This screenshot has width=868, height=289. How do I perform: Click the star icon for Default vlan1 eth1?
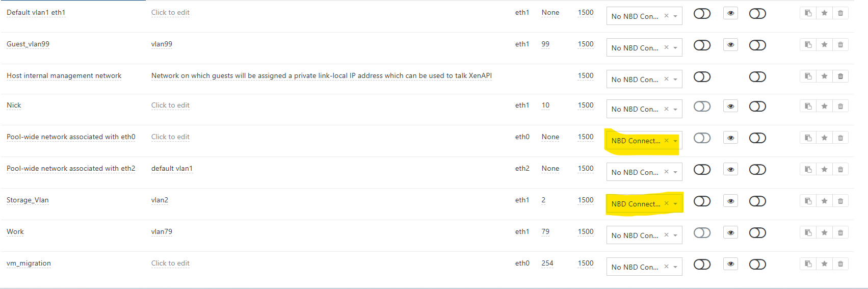(x=824, y=13)
